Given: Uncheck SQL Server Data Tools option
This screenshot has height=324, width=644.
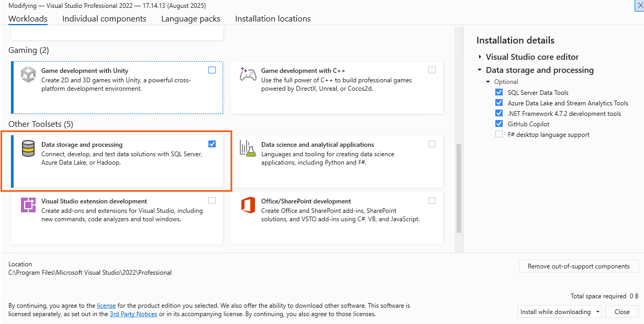Looking at the screenshot, I should point(499,92).
